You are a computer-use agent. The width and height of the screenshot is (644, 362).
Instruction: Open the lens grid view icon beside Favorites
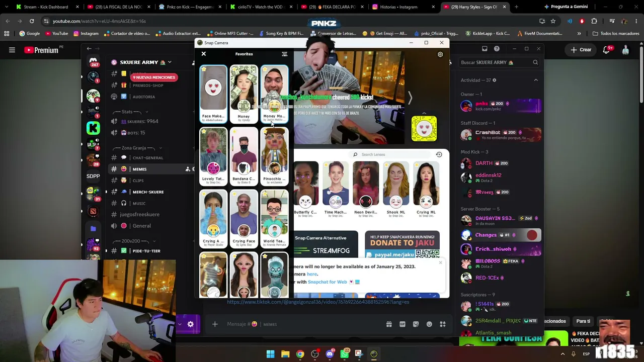285,54
